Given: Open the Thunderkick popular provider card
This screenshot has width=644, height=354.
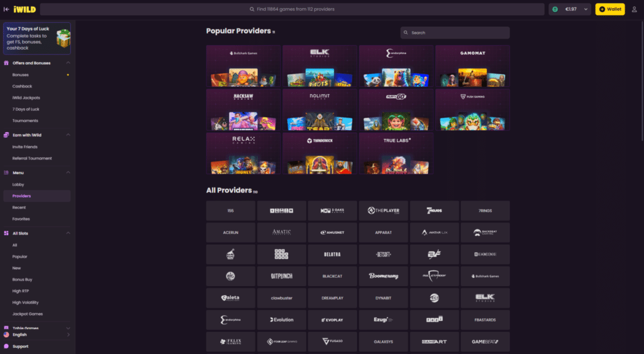Looking at the screenshot, I should pos(319,153).
